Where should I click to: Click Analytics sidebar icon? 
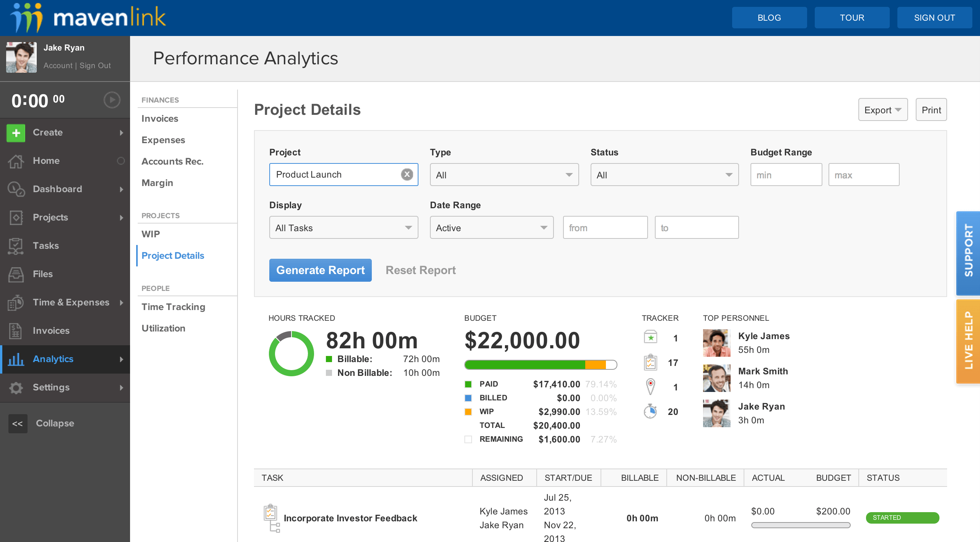pos(17,359)
